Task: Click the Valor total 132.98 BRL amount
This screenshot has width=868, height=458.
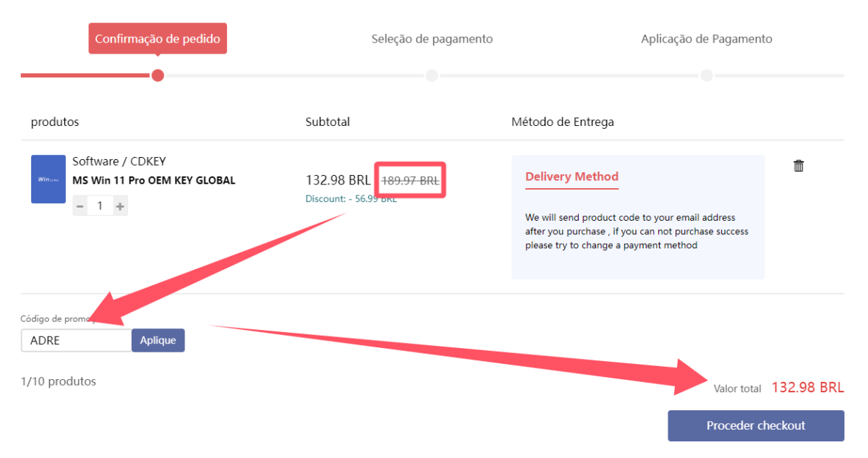Action: coord(807,387)
